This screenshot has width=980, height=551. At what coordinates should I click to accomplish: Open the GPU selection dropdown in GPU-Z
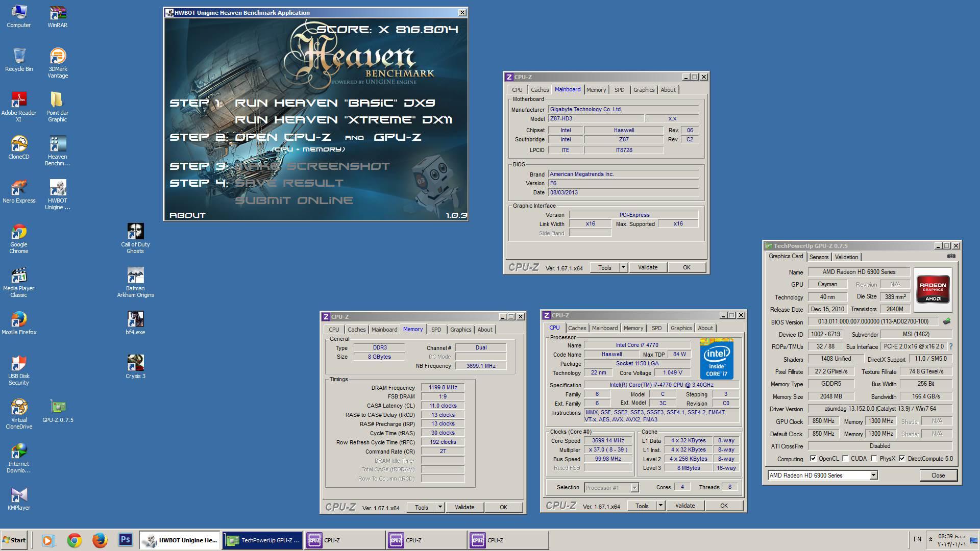tap(873, 475)
